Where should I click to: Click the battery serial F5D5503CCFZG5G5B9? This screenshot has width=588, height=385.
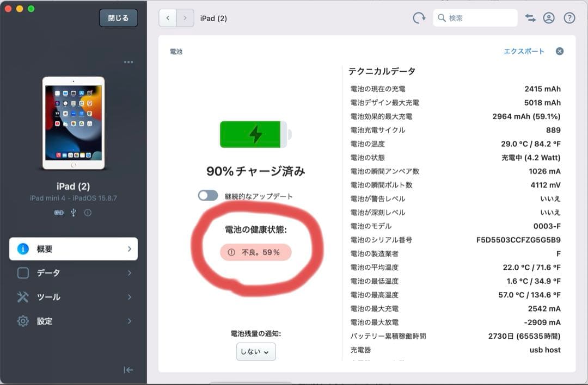pos(518,240)
